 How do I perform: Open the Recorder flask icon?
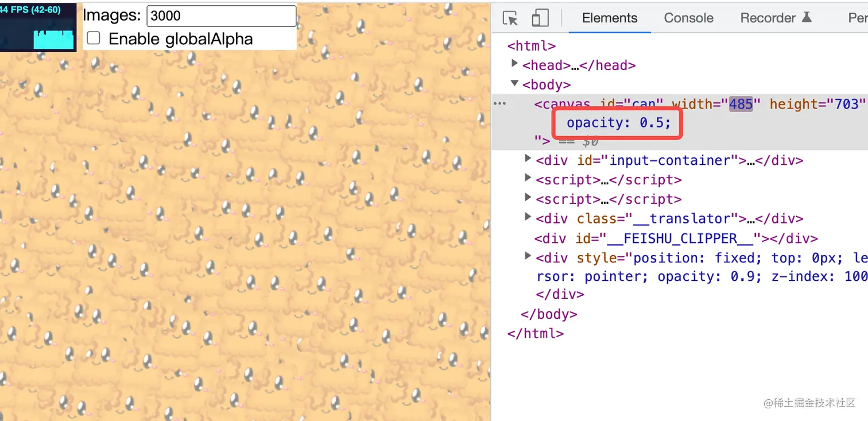(x=807, y=17)
